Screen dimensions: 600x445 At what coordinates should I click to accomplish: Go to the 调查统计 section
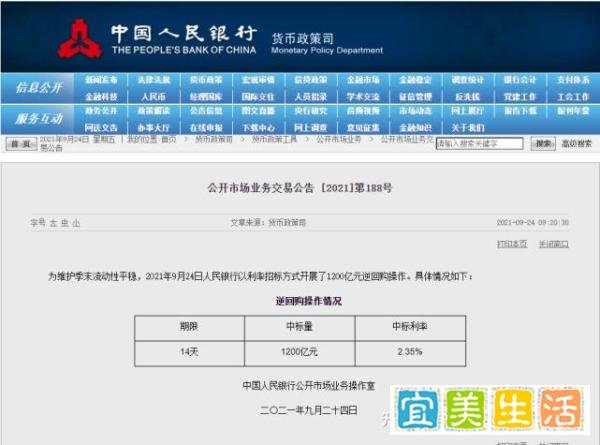(468, 80)
